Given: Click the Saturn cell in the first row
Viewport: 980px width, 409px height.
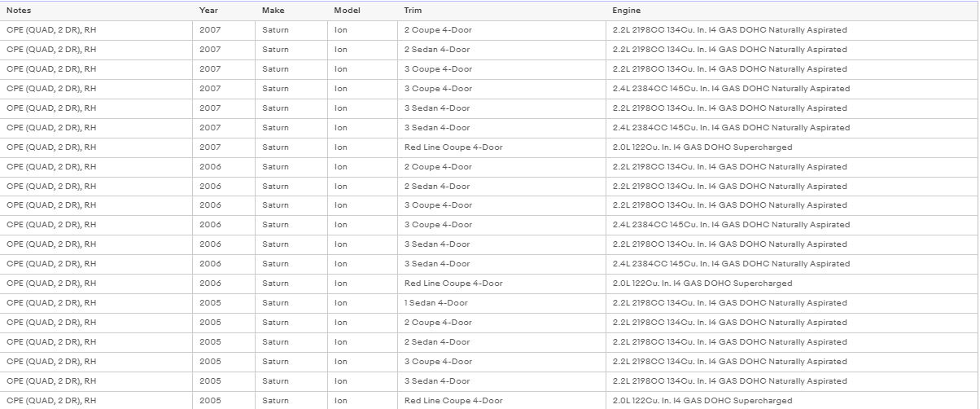Looking at the screenshot, I should tap(291, 30).
